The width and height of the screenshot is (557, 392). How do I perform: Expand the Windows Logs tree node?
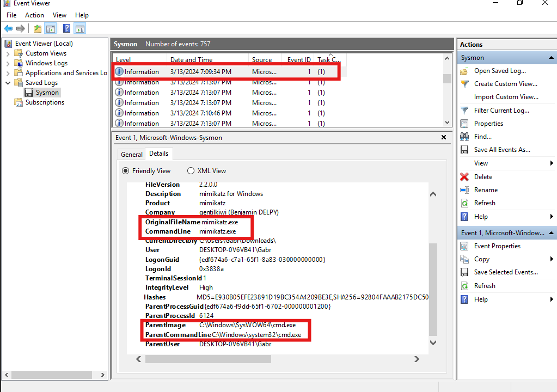coord(8,64)
